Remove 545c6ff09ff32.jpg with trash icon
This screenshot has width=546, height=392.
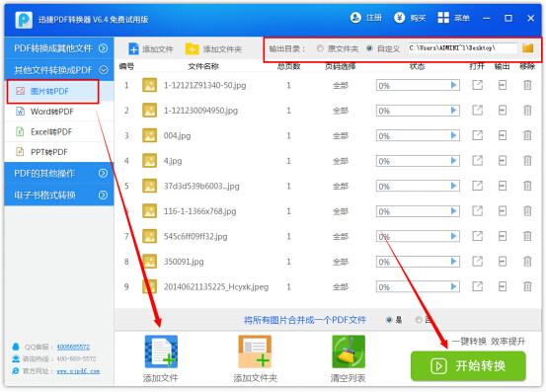(x=527, y=236)
